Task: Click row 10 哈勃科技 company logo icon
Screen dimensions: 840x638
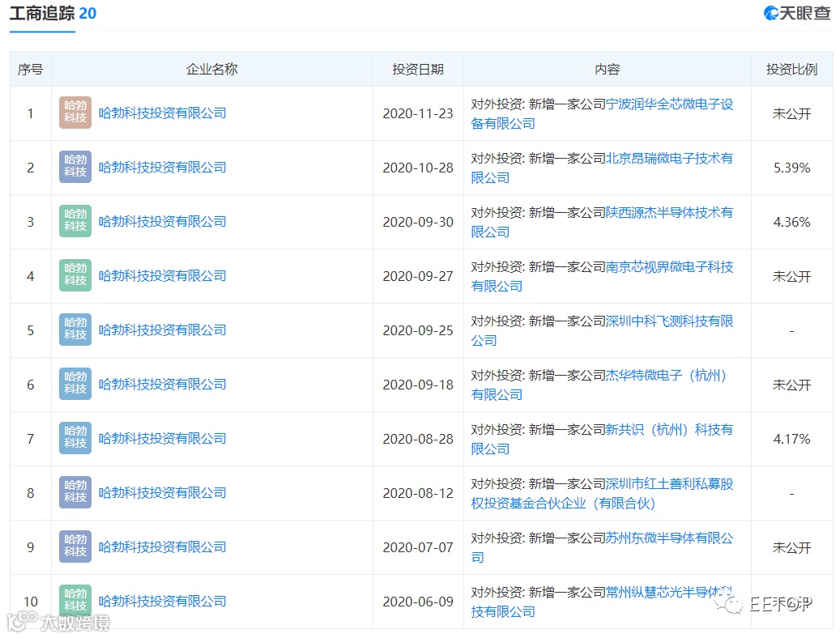Action: 75,601
